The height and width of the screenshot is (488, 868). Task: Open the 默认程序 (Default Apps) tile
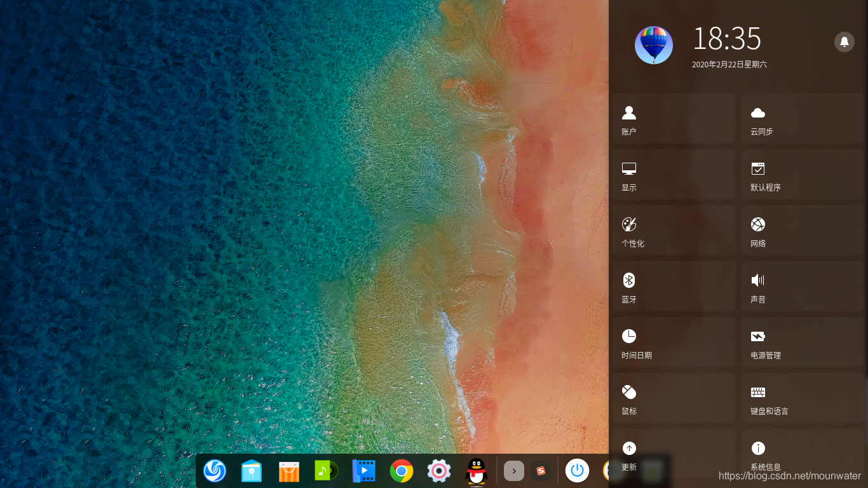point(803,174)
